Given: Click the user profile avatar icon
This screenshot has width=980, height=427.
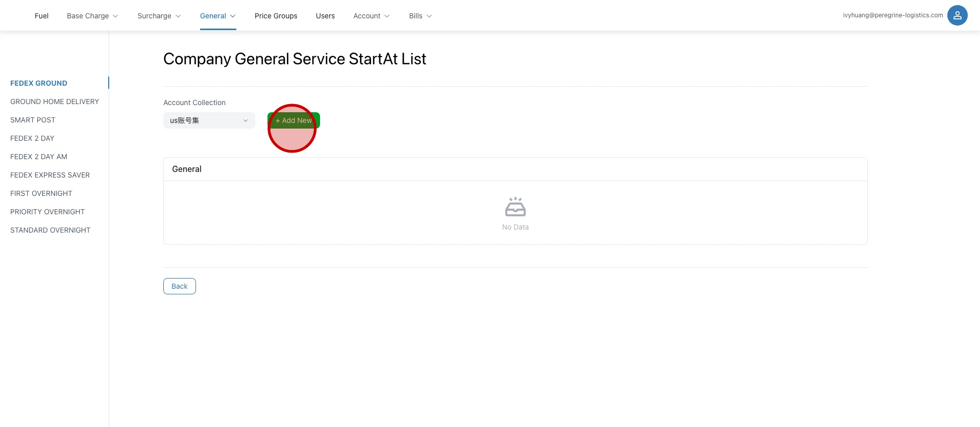Looking at the screenshot, I should pyautogui.click(x=957, y=15).
